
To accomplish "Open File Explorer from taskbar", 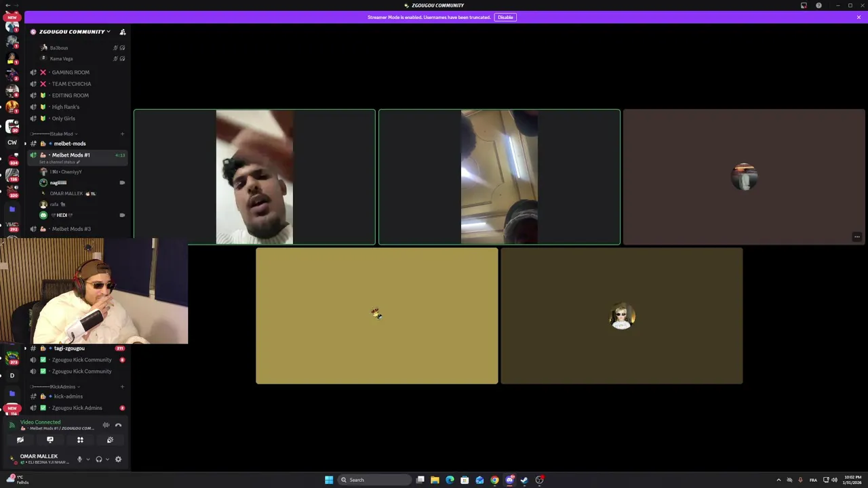I will click(435, 480).
